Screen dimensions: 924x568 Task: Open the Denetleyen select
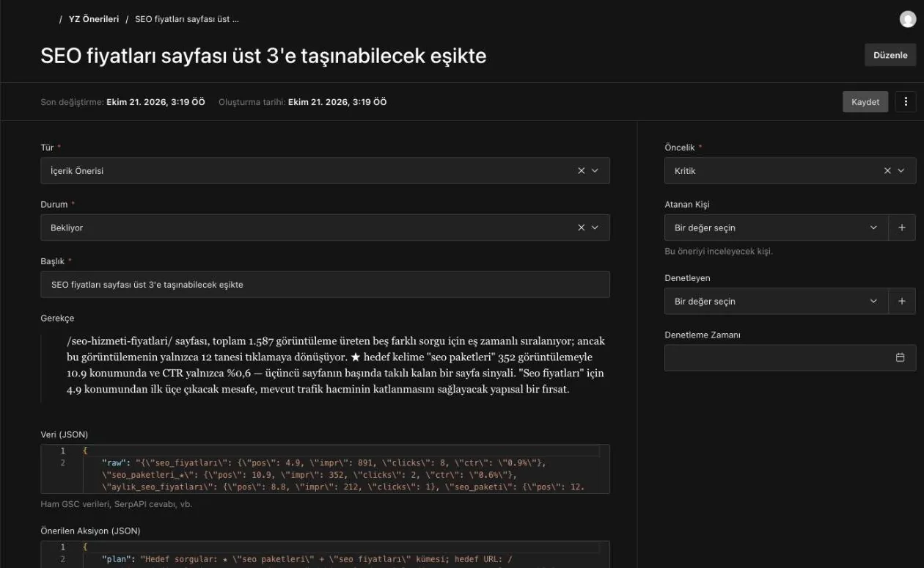[776, 301]
